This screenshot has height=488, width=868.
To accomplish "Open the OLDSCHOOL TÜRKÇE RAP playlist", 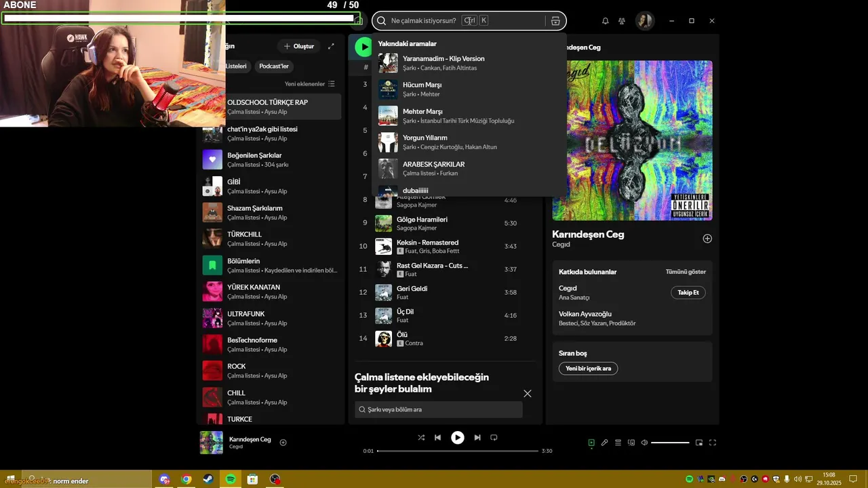I will click(271, 106).
